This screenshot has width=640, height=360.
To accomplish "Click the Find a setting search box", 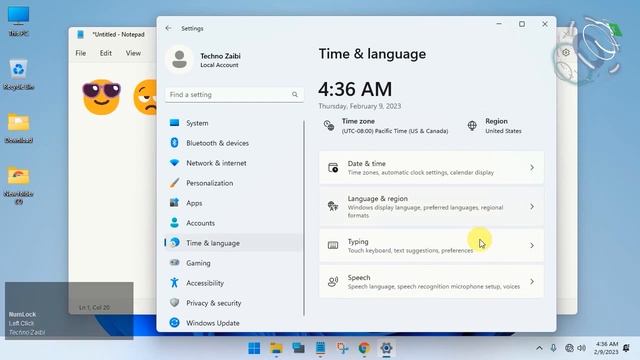I will point(234,94).
